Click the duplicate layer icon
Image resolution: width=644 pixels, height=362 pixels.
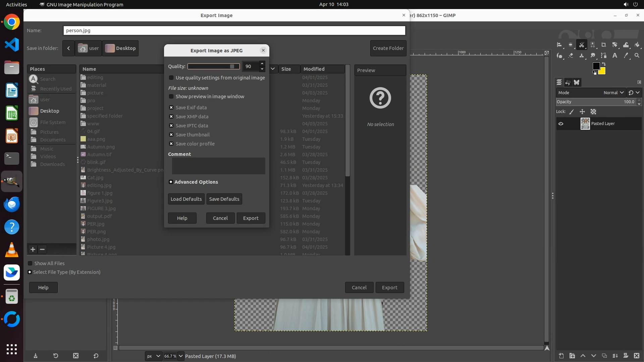point(604,356)
